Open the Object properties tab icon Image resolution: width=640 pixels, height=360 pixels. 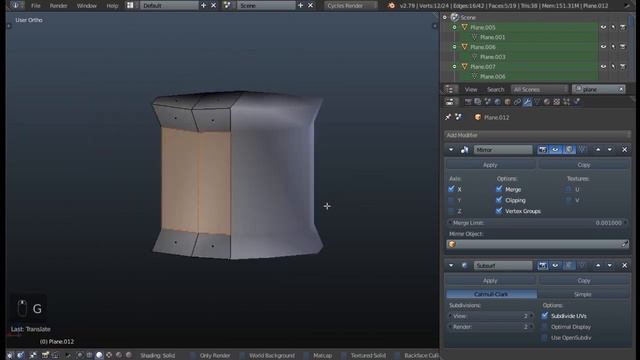point(507,102)
